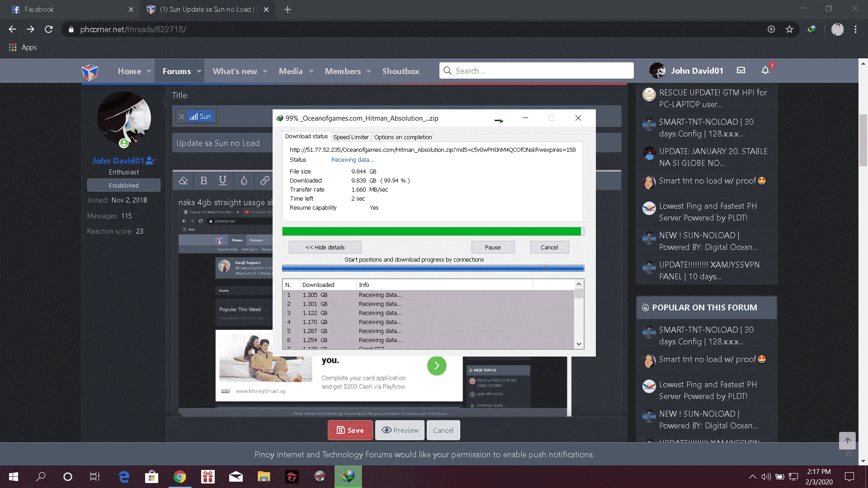The width and height of the screenshot is (868, 488).
Task: Open the Windows Action Center notifications
Action: (849, 477)
